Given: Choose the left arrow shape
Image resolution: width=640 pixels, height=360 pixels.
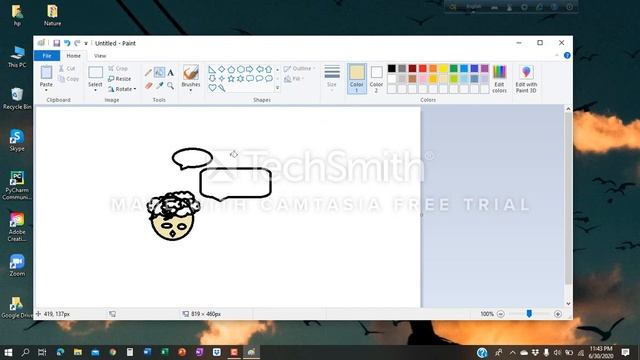Looking at the screenshot, I should (x=259, y=69).
